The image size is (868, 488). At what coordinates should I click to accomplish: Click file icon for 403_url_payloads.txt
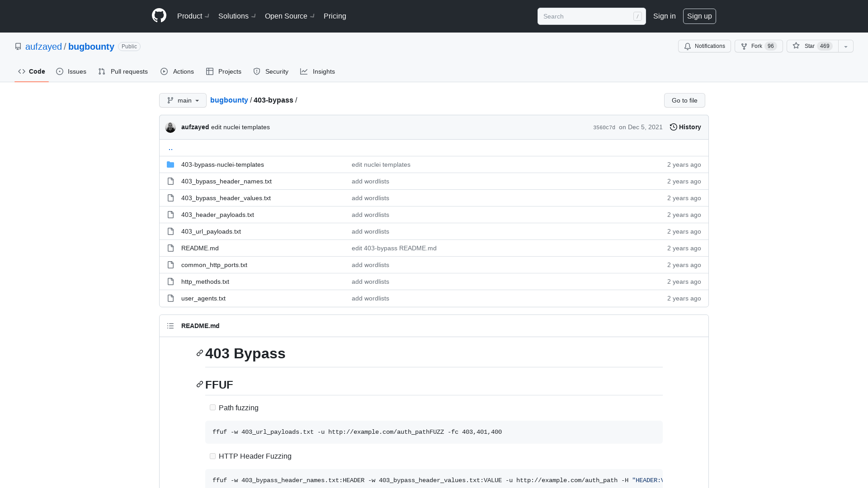170,231
